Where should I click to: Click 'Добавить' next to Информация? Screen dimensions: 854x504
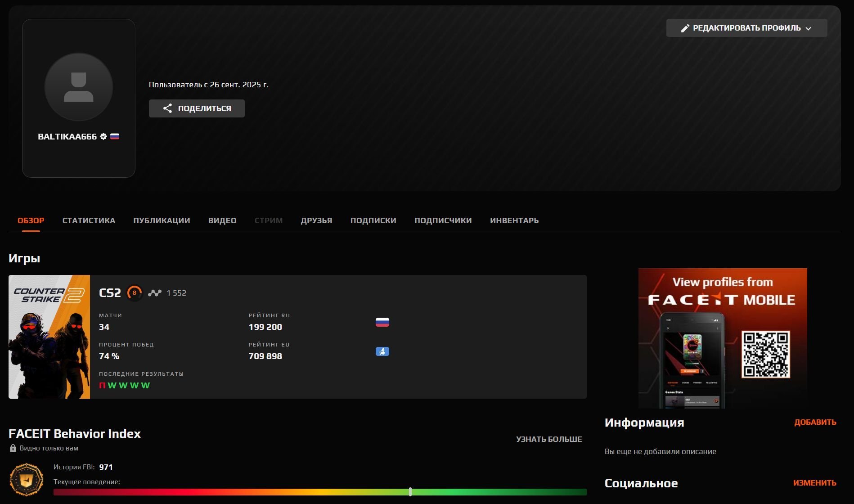(x=815, y=422)
